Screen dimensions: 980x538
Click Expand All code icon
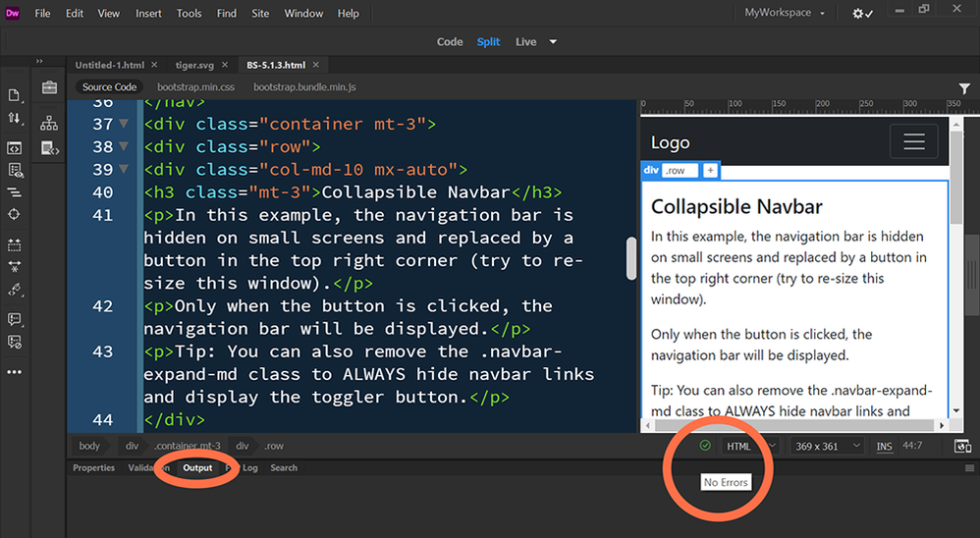(x=14, y=244)
